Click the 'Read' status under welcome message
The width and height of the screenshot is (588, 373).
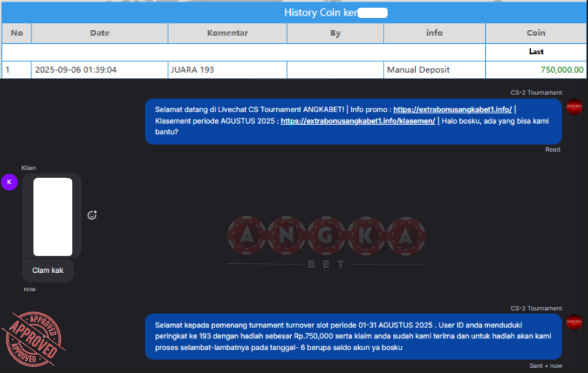click(x=552, y=150)
